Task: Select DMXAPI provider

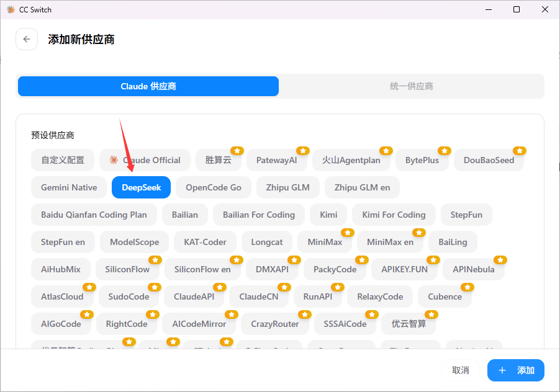Action: pos(272,269)
